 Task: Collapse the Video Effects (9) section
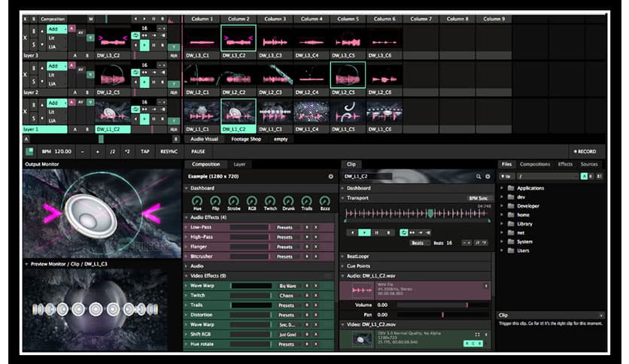186,276
